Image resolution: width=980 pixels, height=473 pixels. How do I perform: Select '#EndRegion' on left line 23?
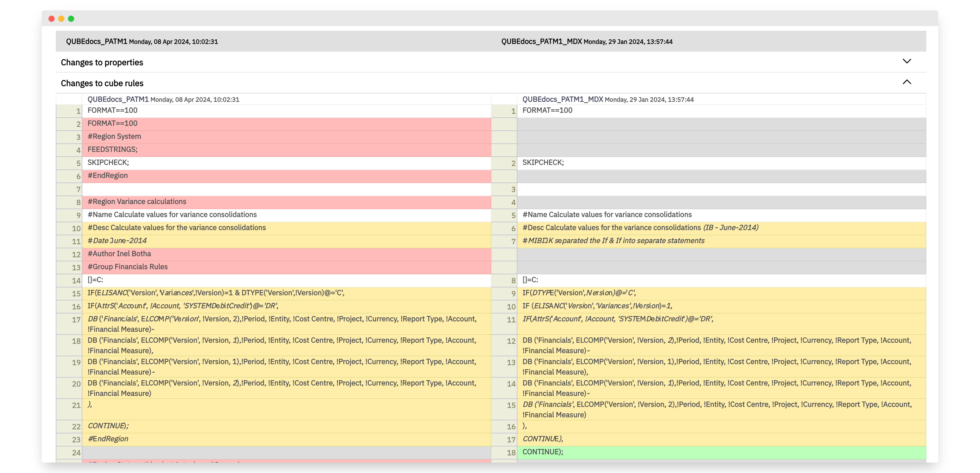click(108, 439)
